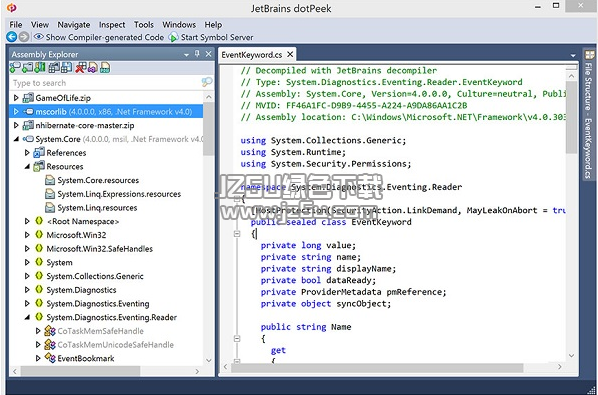The width and height of the screenshot is (598, 395).
Task: Open the Assembly Explorer window options dropdown
Action: (x=186, y=55)
